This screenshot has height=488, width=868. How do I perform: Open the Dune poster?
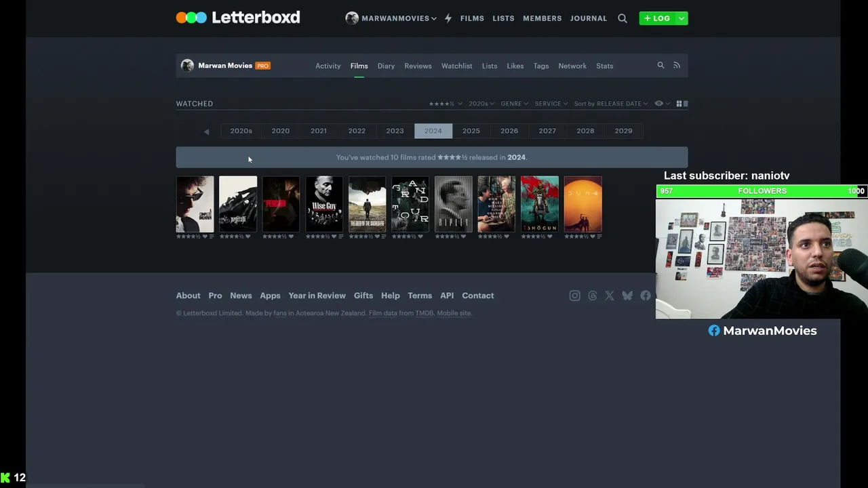coord(583,204)
